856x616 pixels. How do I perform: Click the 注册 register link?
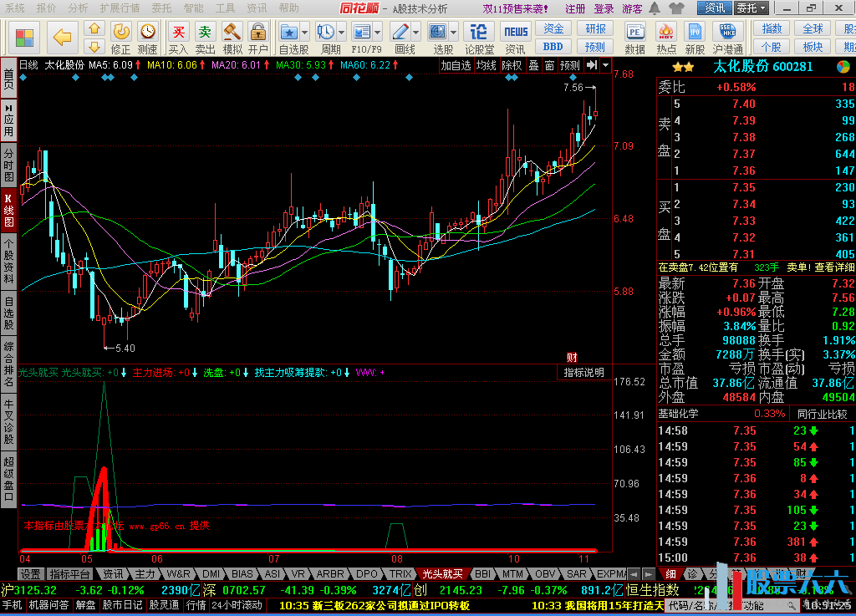(575, 8)
